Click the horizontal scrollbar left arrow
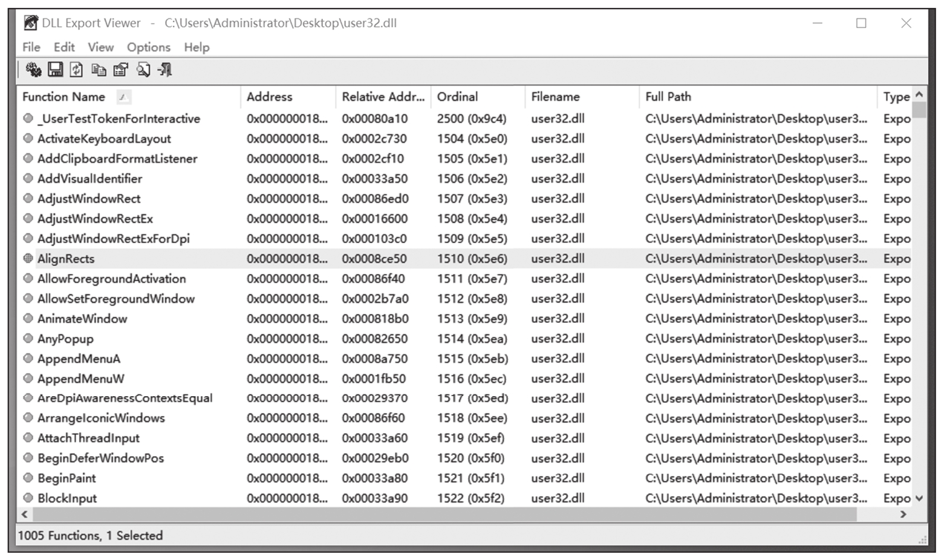 coord(25,515)
